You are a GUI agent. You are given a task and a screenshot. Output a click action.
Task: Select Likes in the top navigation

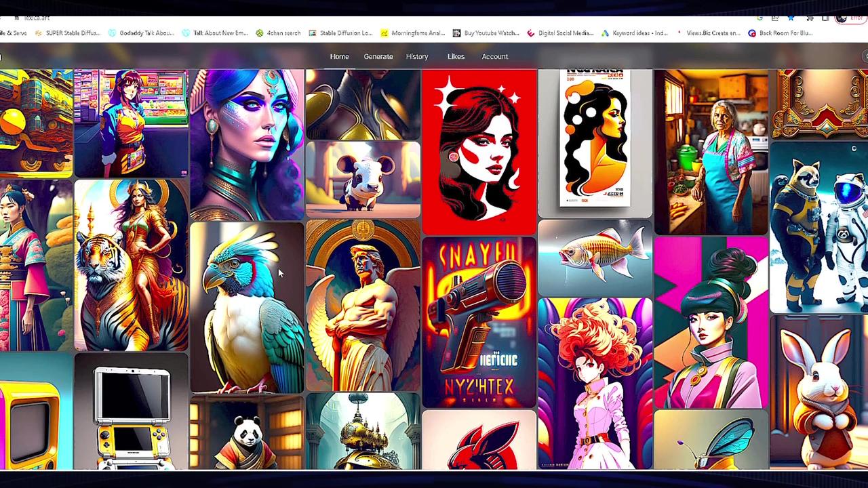coord(456,56)
